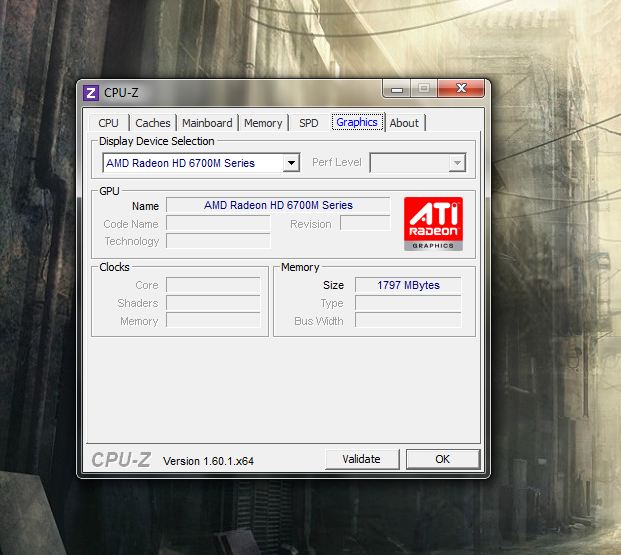Select the Memory tab
This screenshot has height=555, width=621.
[x=263, y=123]
